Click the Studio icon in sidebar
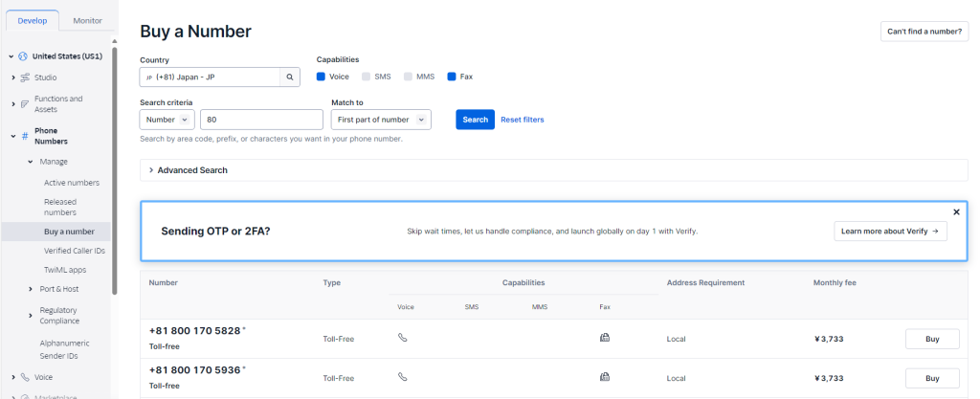 pos(25,77)
